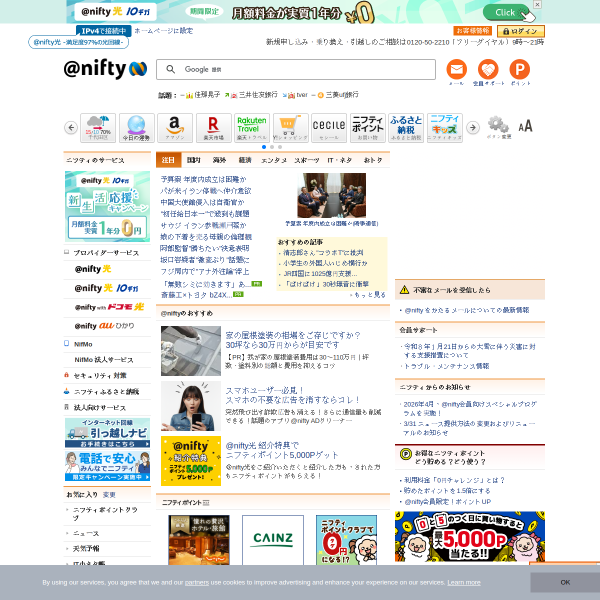Select second carousel page dot
This screenshot has width=600, height=600.
[272, 147]
